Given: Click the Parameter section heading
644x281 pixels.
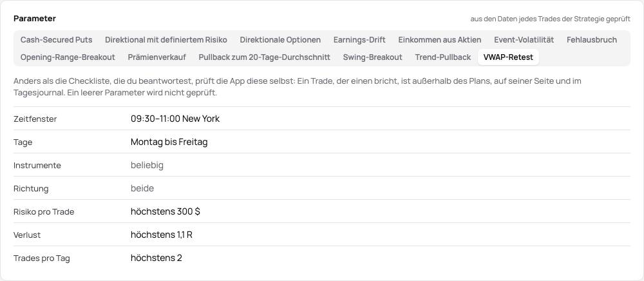Looking at the screenshot, I should click(x=35, y=19).
